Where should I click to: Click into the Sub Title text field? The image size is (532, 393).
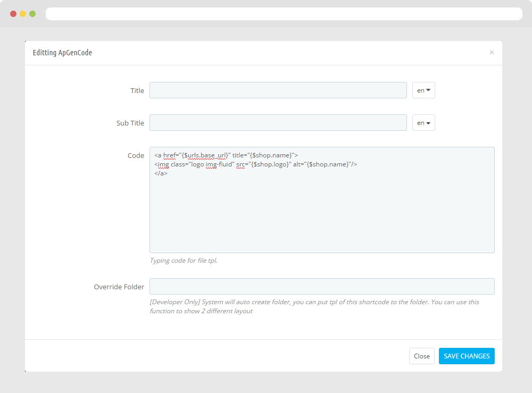coord(278,123)
